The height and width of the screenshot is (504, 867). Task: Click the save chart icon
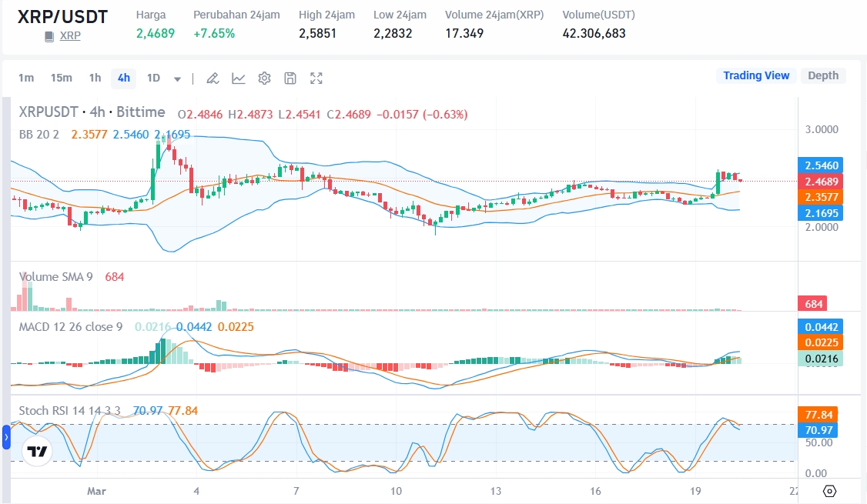coord(290,78)
